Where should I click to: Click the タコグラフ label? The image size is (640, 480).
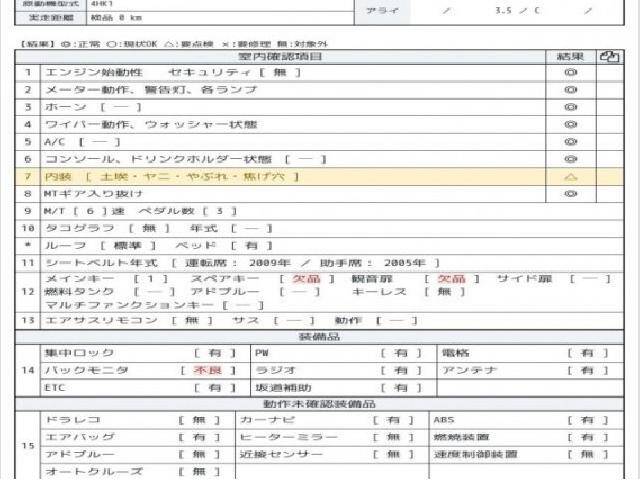click(x=80, y=229)
